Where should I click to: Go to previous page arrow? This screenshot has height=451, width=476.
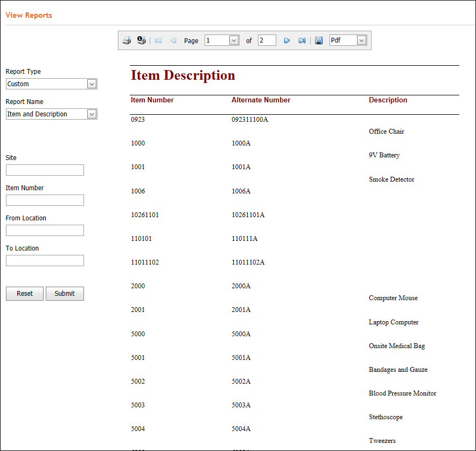pos(173,40)
